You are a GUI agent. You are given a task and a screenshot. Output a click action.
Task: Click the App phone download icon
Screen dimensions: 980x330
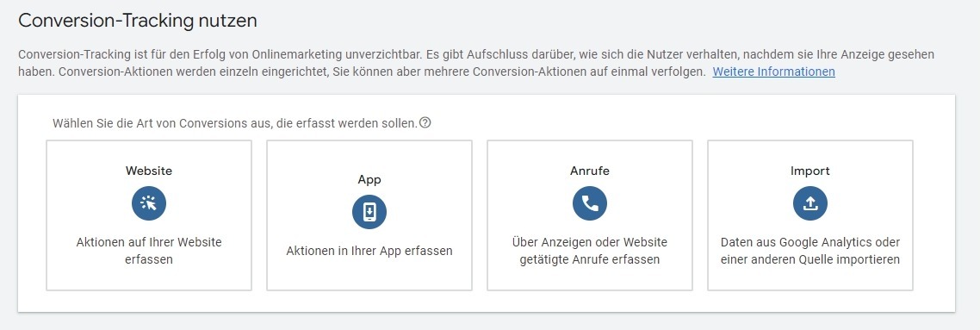pos(369,212)
